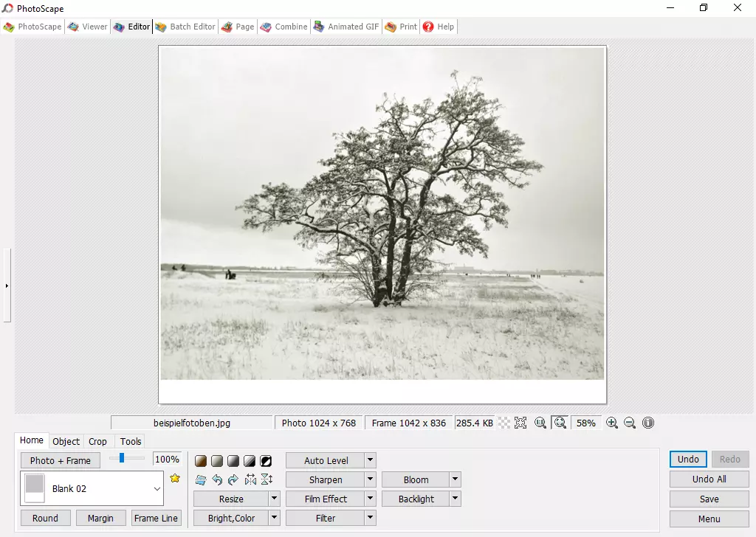Rotate photo 90 degrees clockwise
The width and height of the screenshot is (756, 537).
tap(233, 479)
